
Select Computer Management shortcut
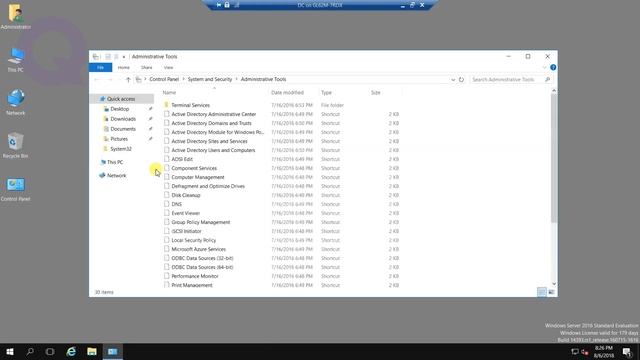[x=198, y=177]
